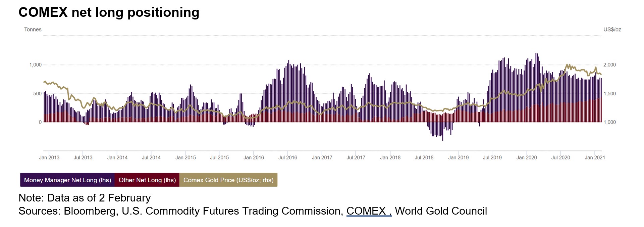Click the 1,000 tonnes left axis tick

[36, 65]
